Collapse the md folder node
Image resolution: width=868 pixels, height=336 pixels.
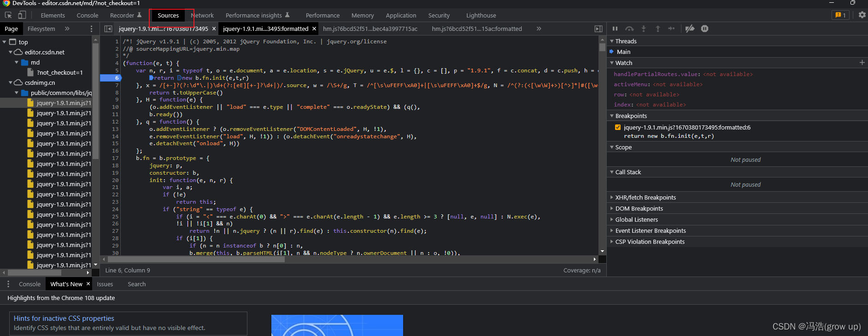(17, 62)
